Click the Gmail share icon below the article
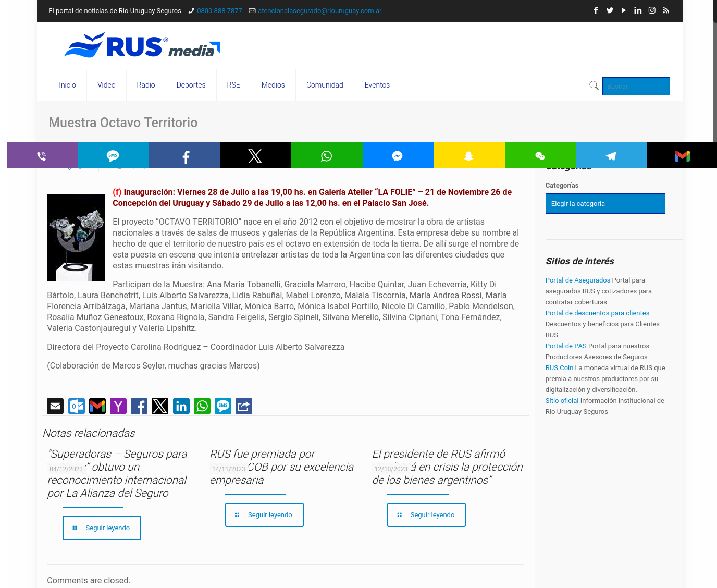This screenshot has height=588, width=717. (x=97, y=406)
